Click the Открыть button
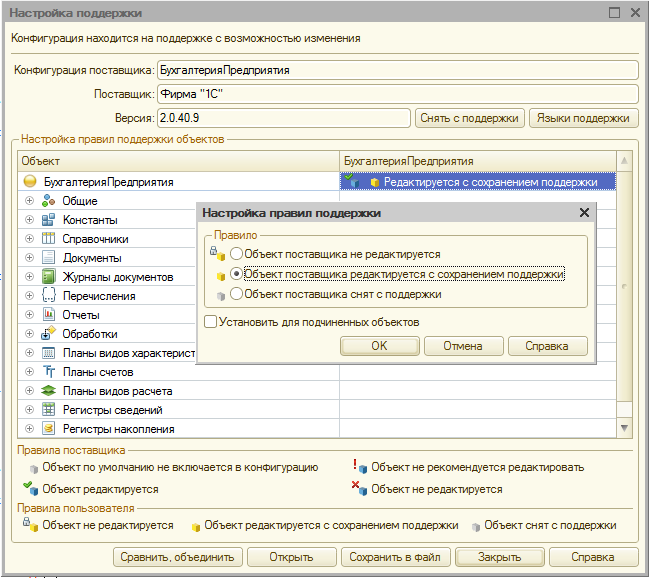 click(291, 557)
